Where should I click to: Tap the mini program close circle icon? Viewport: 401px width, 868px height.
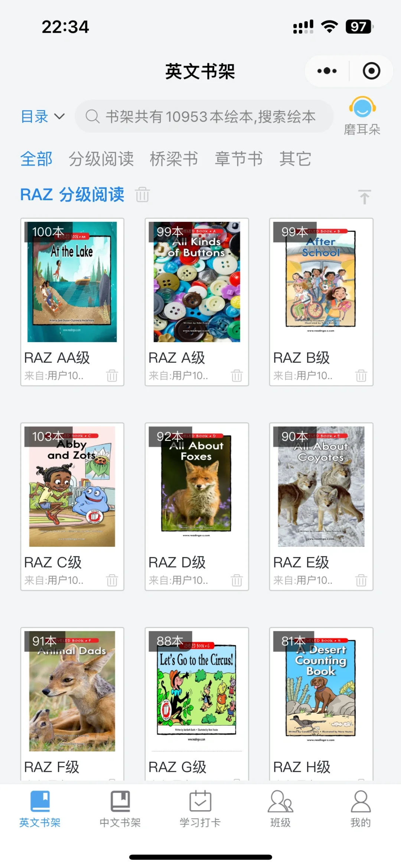point(371,71)
